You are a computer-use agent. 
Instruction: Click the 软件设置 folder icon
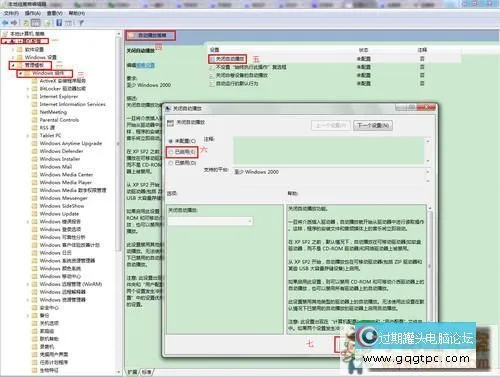click(20, 49)
